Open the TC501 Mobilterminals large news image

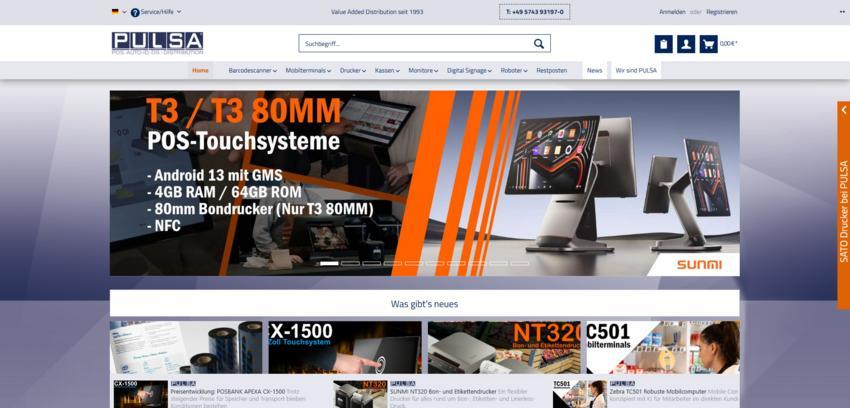coord(663,347)
